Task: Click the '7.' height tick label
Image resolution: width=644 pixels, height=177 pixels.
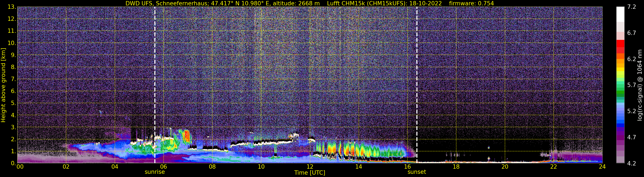Action: pyautogui.click(x=13, y=79)
